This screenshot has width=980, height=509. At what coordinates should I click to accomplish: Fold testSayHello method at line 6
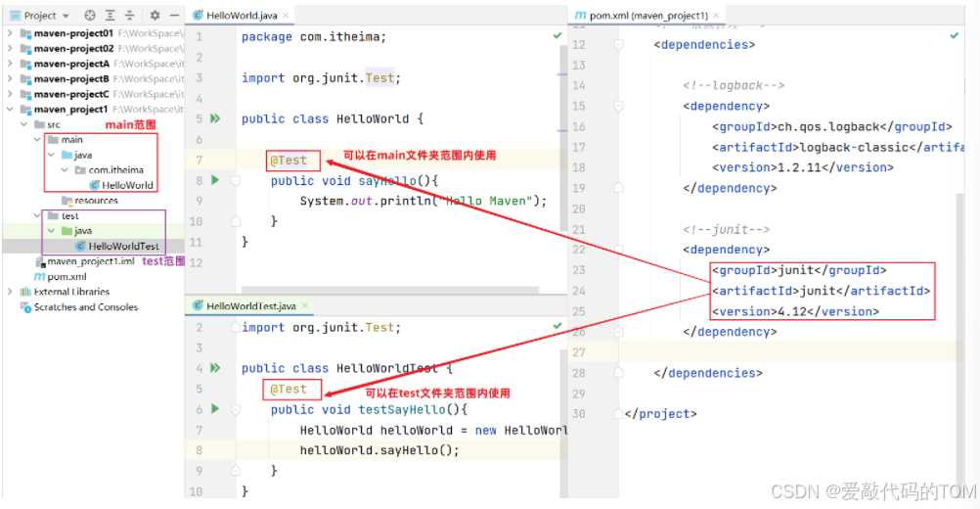[x=236, y=409]
